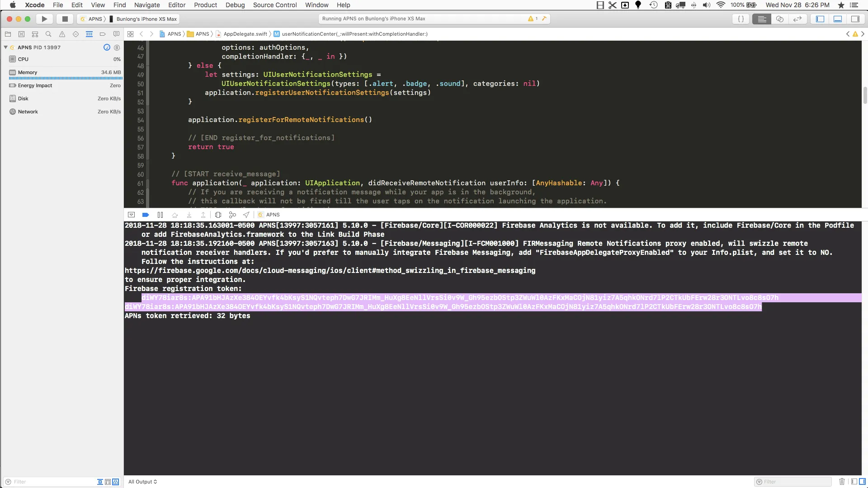Click AppDelegate.swift in the jump bar

pos(245,34)
